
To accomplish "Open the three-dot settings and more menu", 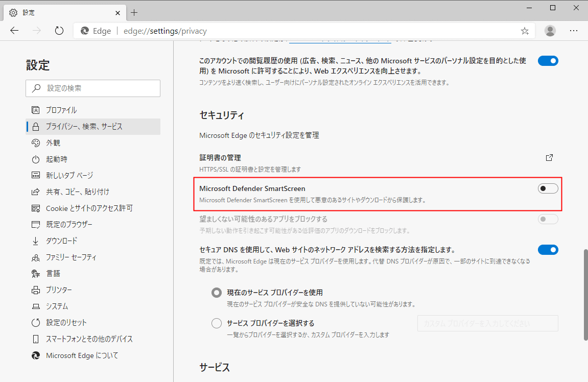I will (574, 31).
